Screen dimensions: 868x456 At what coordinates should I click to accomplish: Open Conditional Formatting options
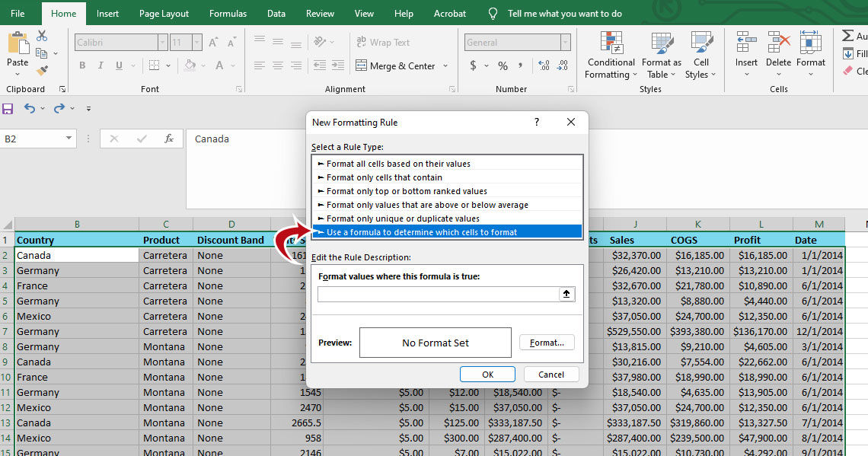610,56
